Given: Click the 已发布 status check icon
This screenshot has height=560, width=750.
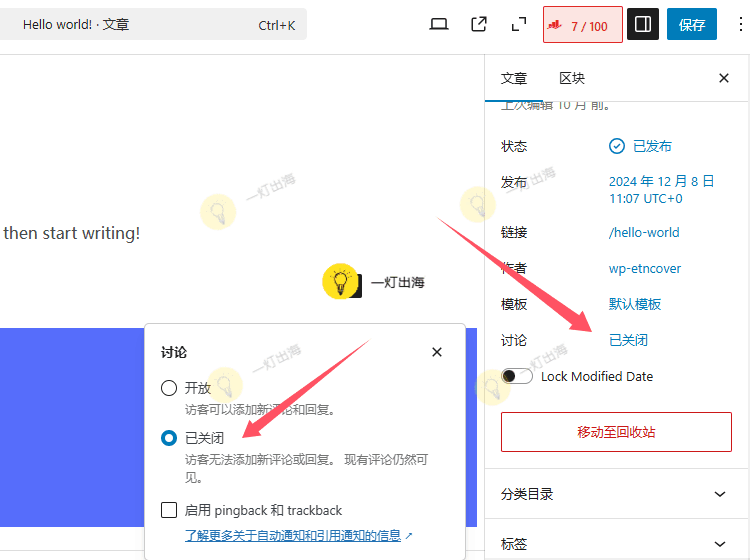Looking at the screenshot, I should 617,146.
